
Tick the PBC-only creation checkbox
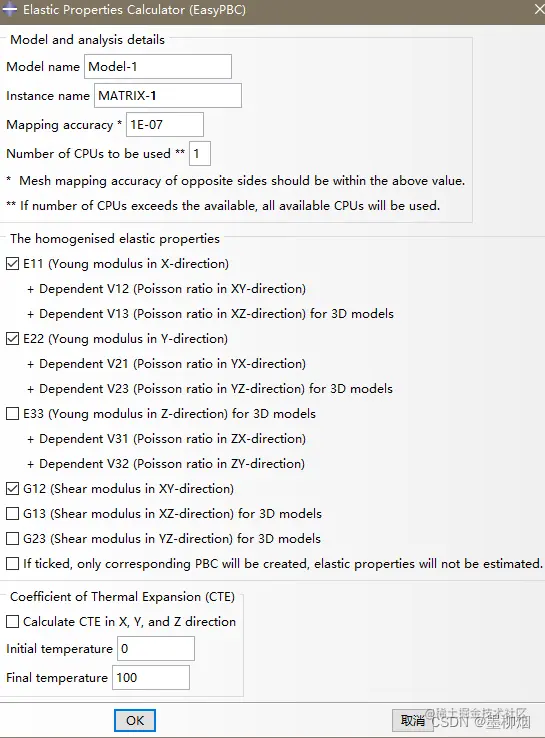13,563
